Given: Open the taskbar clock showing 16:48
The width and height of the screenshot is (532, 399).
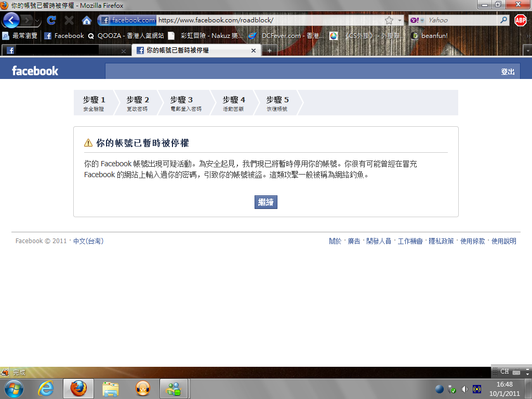Looking at the screenshot, I should pos(504,389).
